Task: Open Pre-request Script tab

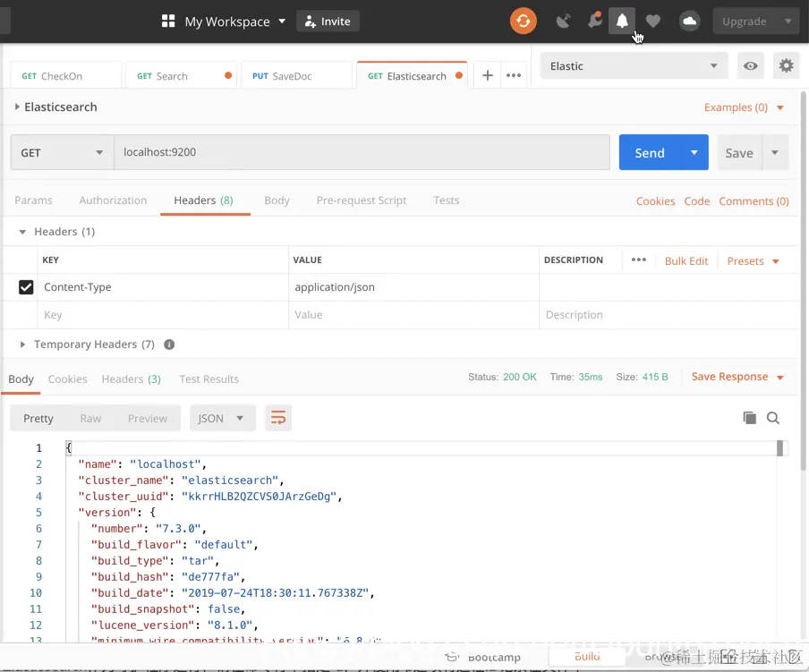Action: pos(362,200)
